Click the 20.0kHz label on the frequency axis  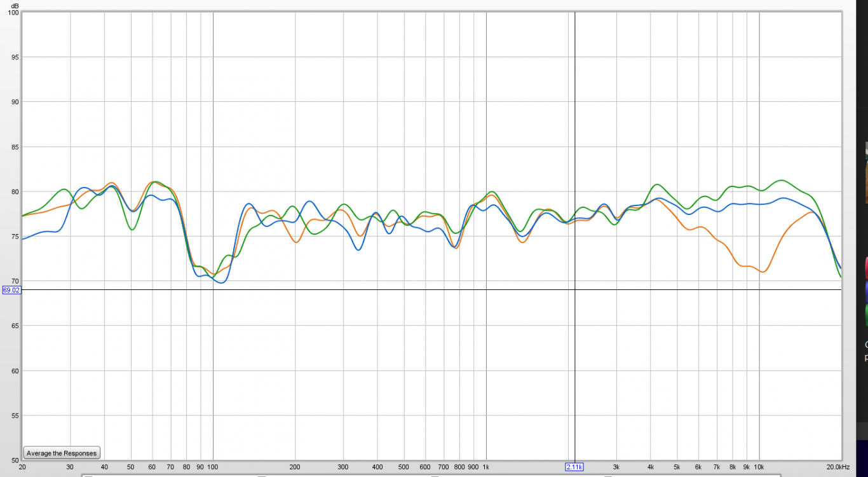click(x=839, y=467)
